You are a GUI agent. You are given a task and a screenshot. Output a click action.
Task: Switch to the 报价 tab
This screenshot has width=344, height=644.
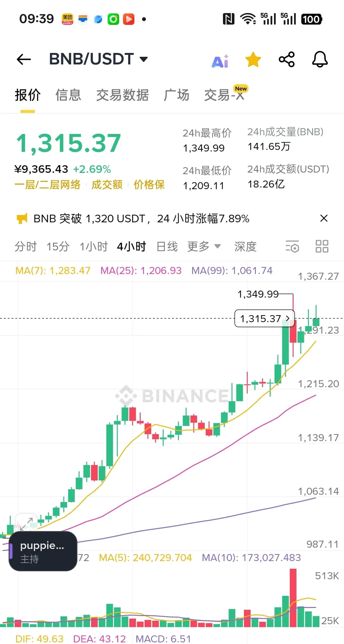click(x=28, y=95)
